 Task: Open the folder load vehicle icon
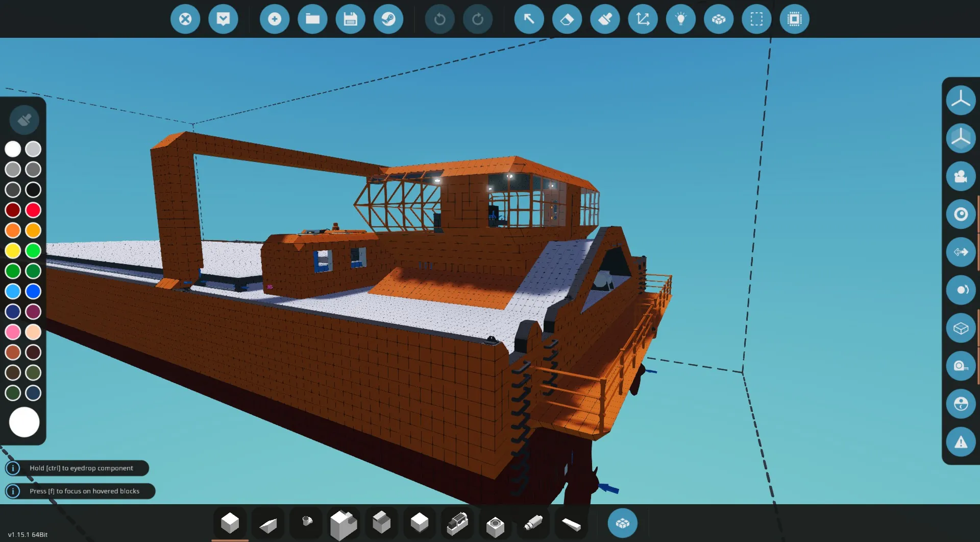point(312,19)
